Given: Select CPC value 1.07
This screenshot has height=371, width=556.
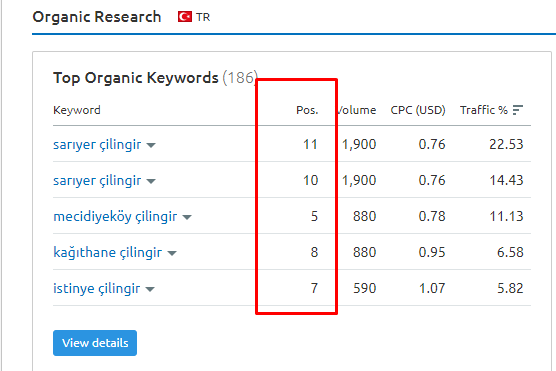Looking at the screenshot, I should [x=432, y=288].
